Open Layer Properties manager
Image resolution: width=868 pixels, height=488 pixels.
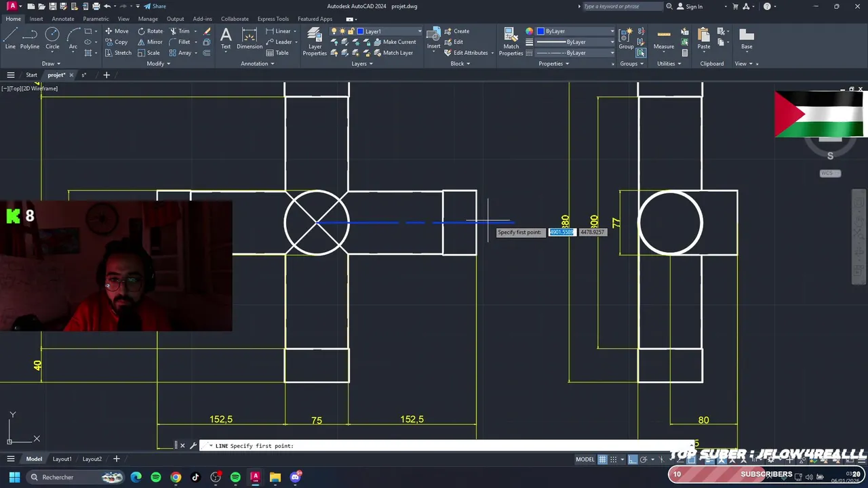pos(315,41)
